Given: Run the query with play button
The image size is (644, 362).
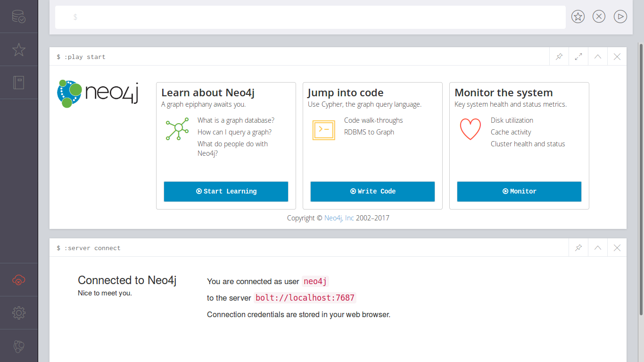Looking at the screenshot, I should (620, 17).
